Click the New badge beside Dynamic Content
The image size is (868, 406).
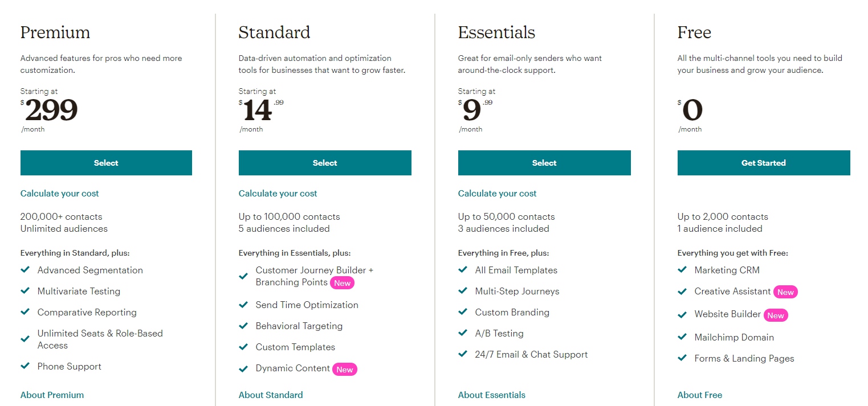344,370
